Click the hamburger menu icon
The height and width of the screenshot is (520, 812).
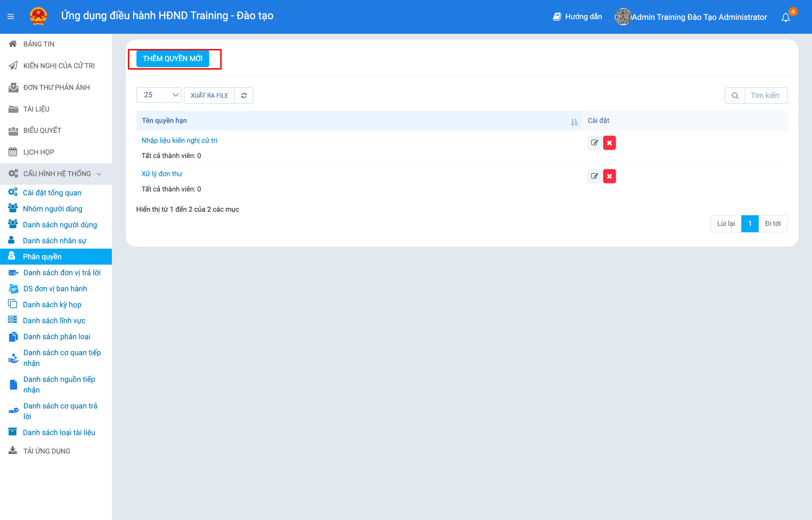[x=11, y=16]
